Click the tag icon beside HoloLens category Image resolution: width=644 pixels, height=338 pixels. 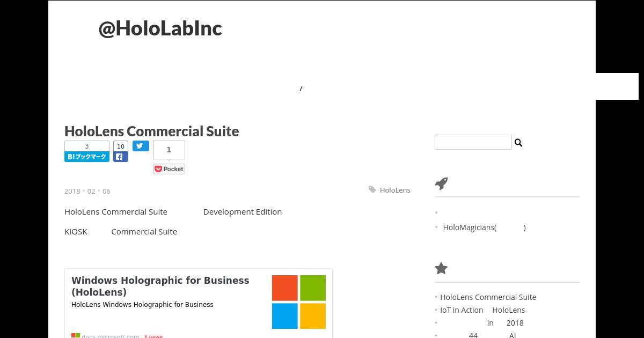(x=372, y=189)
